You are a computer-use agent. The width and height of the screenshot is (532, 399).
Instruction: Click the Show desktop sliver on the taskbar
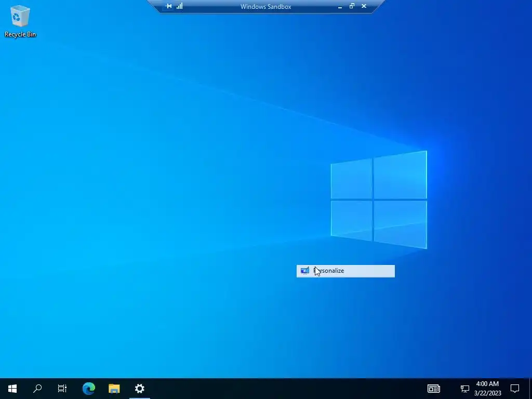[x=530, y=389]
